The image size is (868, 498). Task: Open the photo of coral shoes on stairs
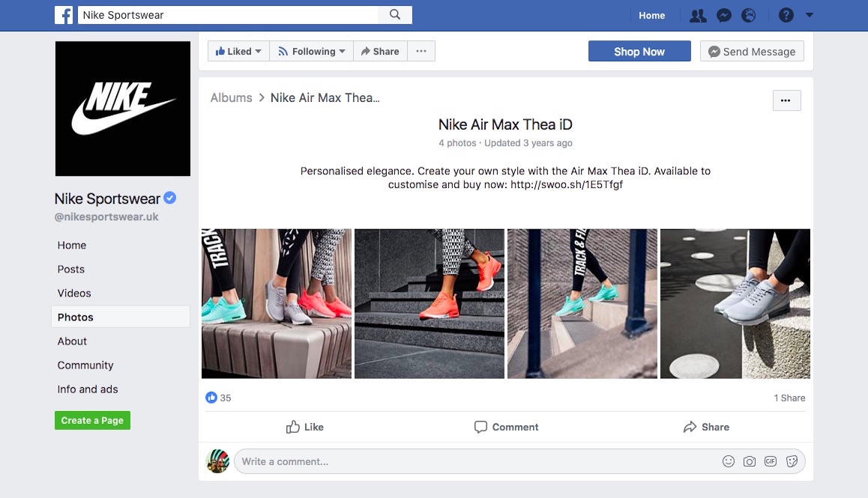coord(430,304)
